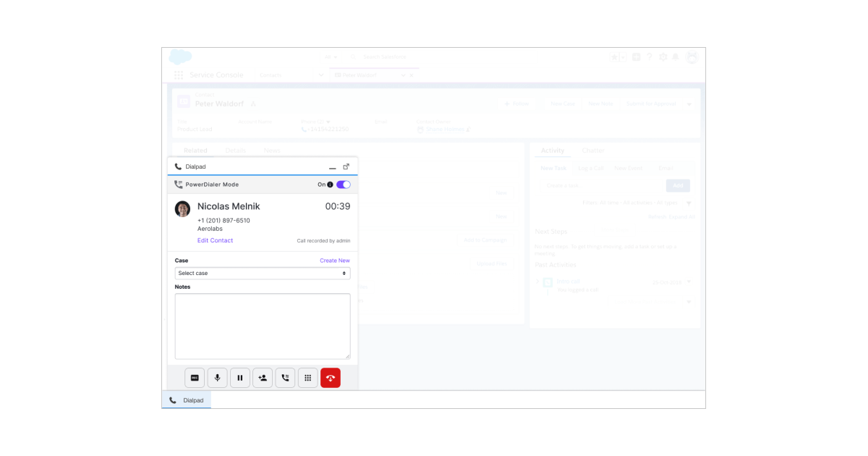
Task: Click Submit for Approval button
Action: point(651,104)
